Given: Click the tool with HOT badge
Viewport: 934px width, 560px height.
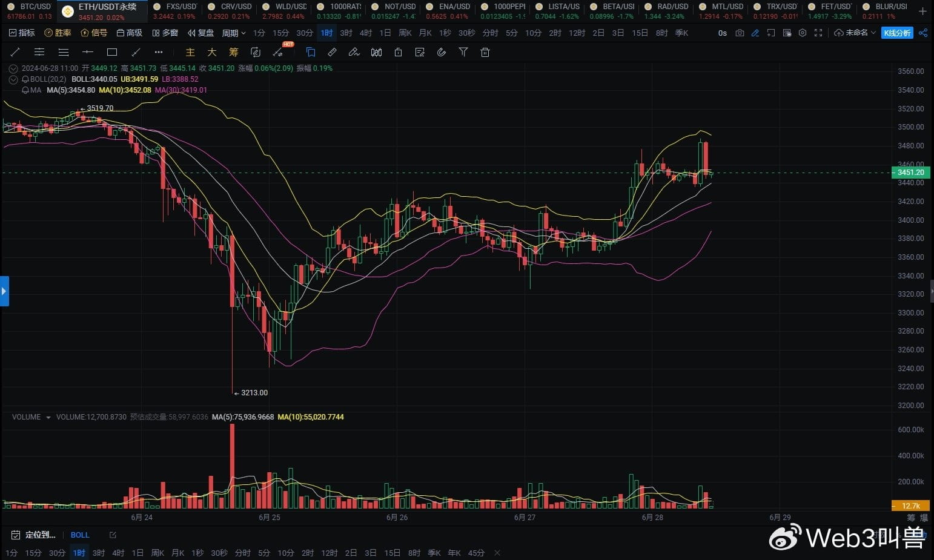Looking at the screenshot, I should [278, 52].
